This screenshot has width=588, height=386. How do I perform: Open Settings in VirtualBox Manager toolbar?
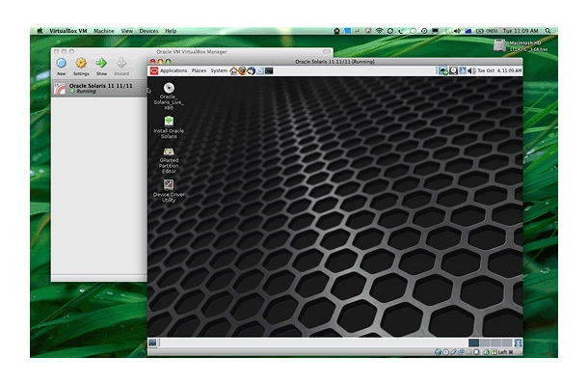[x=81, y=67]
